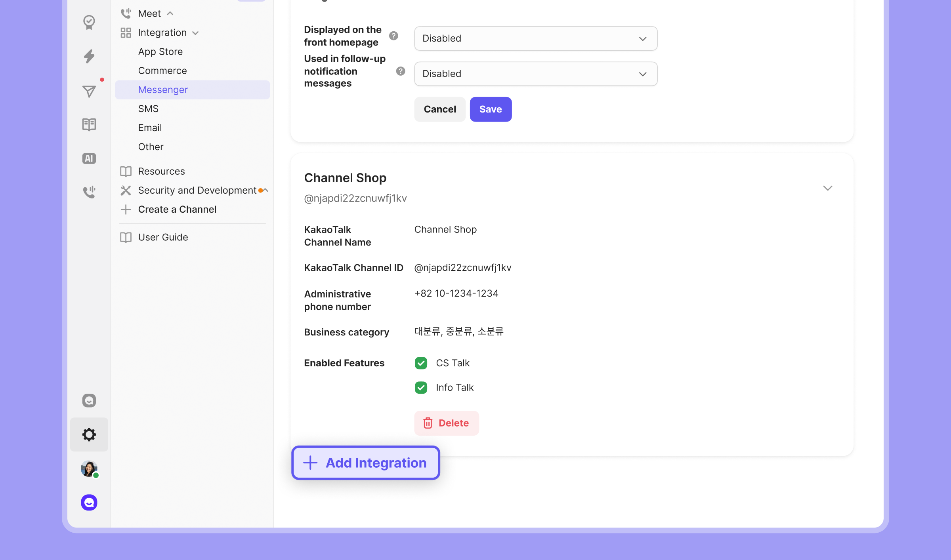The width and height of the screenshot is (951, 560).
Task: Open the follow-up notification messages dropdown
Action: 536,74
